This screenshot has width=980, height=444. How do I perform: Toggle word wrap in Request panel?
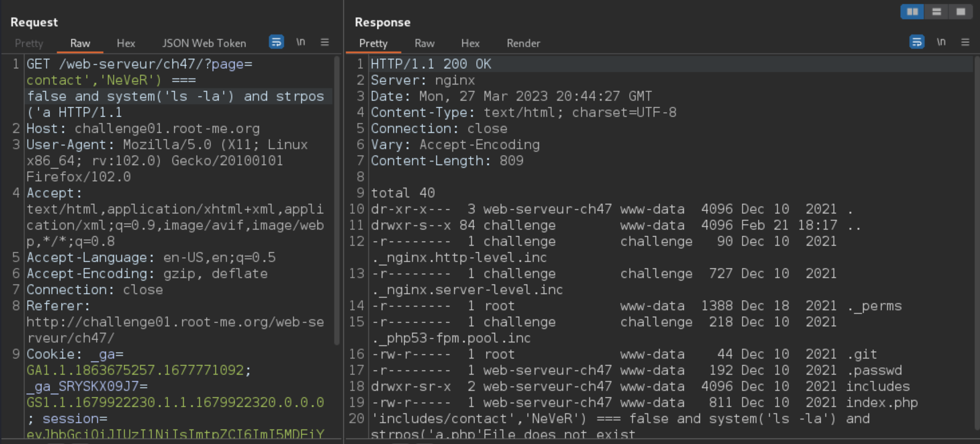point(276,42)
